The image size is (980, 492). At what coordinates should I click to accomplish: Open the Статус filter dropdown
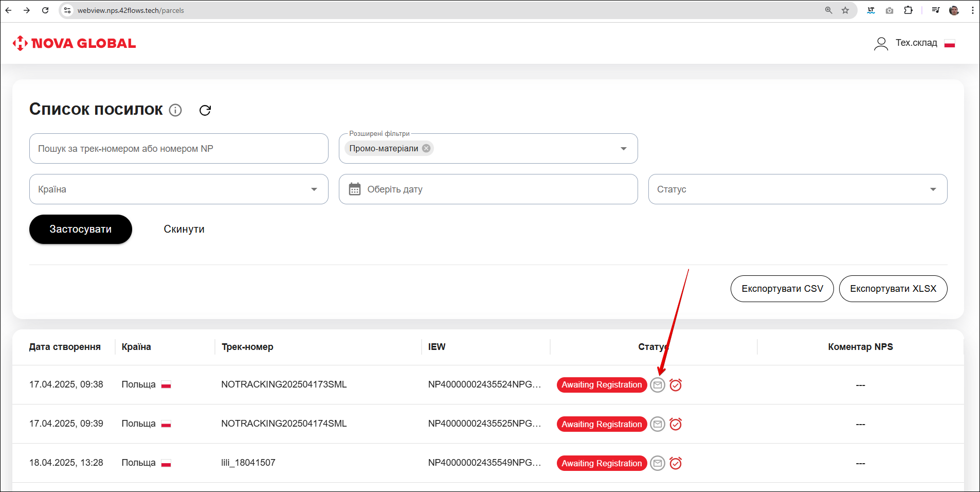pos(933,189)
